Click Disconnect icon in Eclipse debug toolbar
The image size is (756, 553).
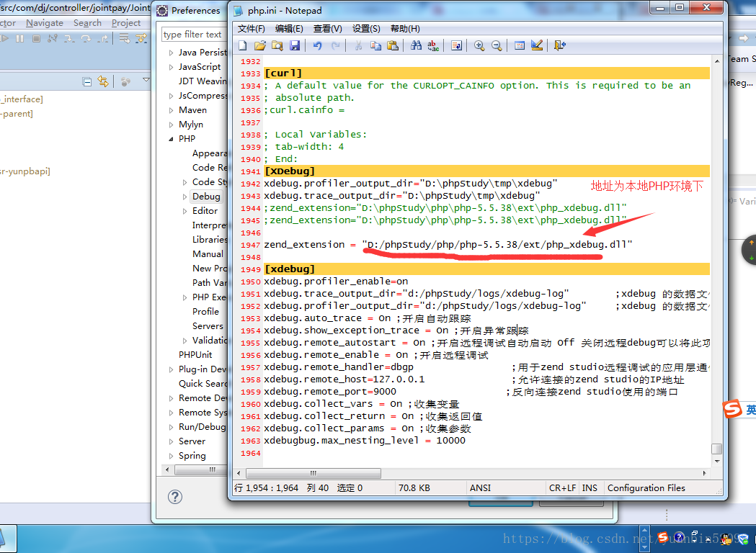(53, 38)
